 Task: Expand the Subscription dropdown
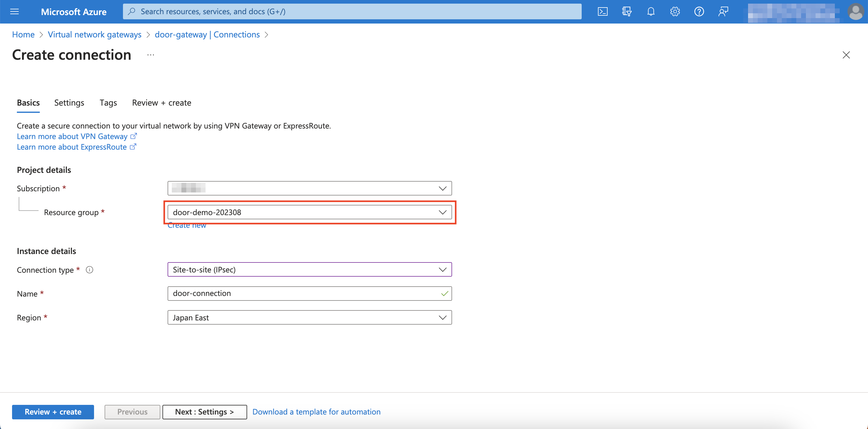tap(309, 188)
